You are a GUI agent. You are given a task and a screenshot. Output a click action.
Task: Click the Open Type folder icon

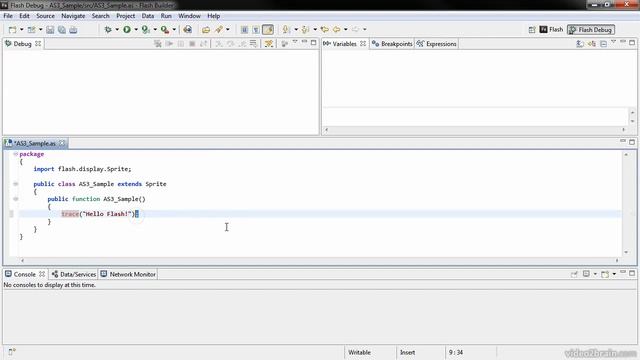point(206,29)
